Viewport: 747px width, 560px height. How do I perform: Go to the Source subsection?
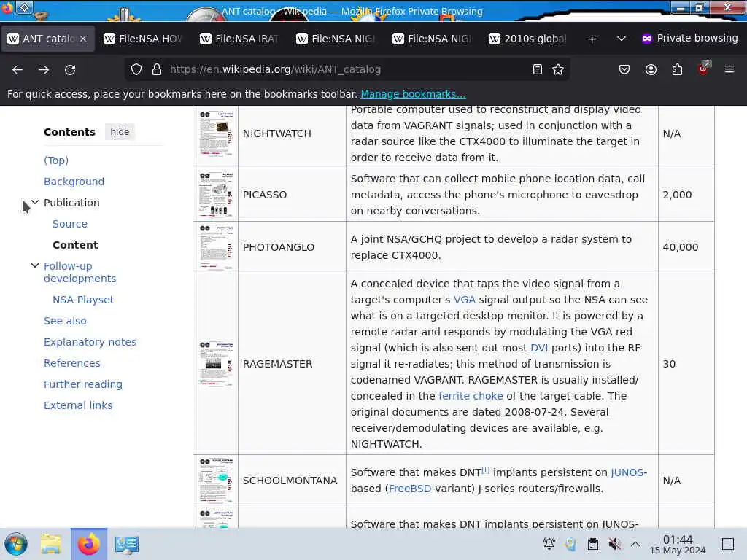pos(69,224)
